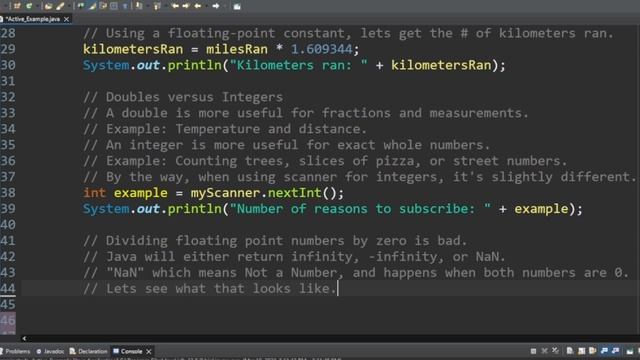Open dropdown next to the Back arrow

pos(207,6)
